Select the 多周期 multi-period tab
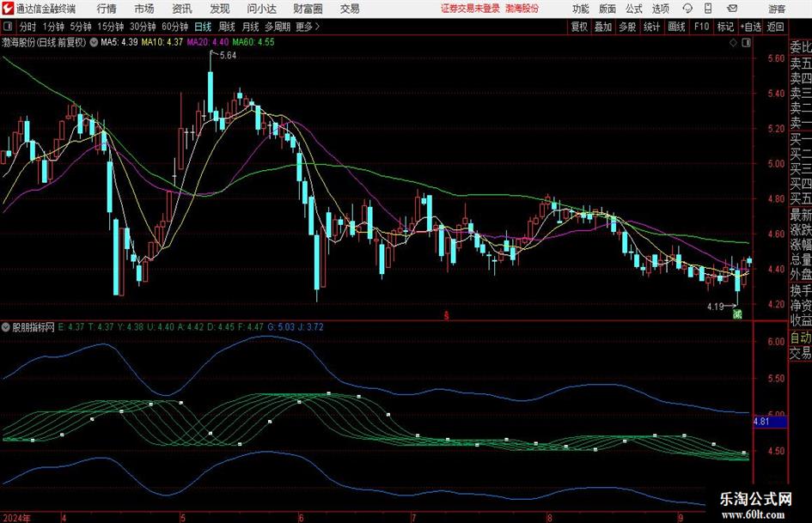812x523 pixels. click(277, 27)
